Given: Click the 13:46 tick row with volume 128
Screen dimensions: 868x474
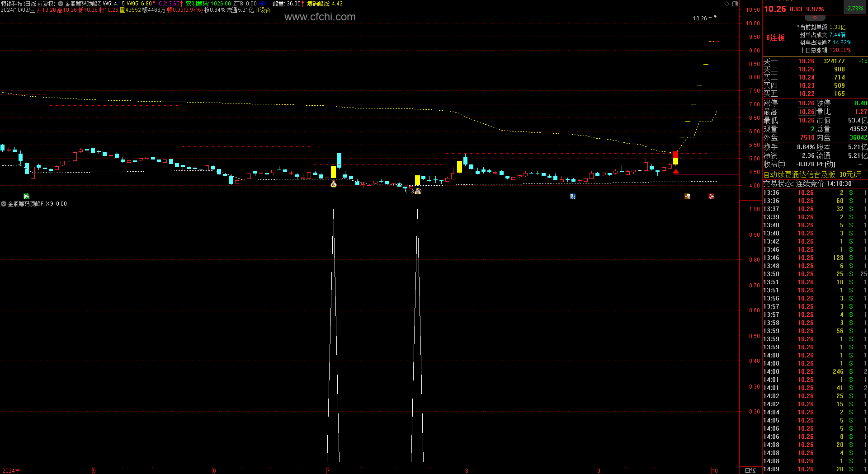Looking at the screenshot, I should (815, 258).
